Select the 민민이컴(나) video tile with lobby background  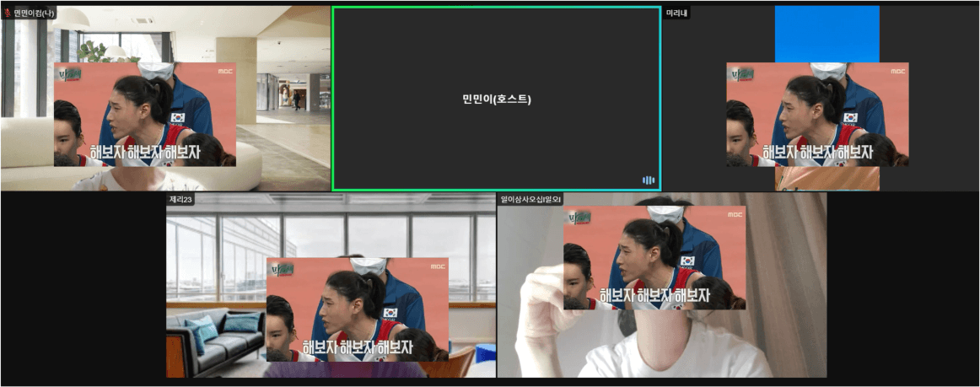[165, 98]
